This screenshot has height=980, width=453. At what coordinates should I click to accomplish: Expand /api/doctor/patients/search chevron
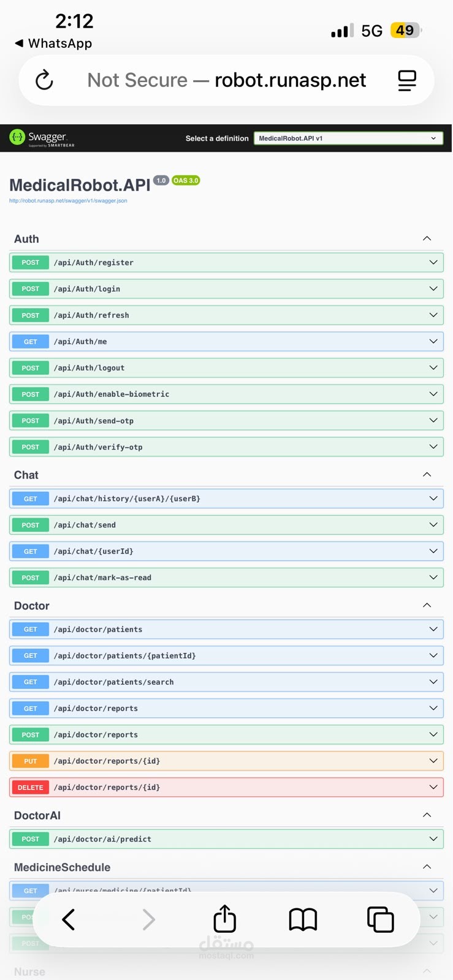coord(433,682)
